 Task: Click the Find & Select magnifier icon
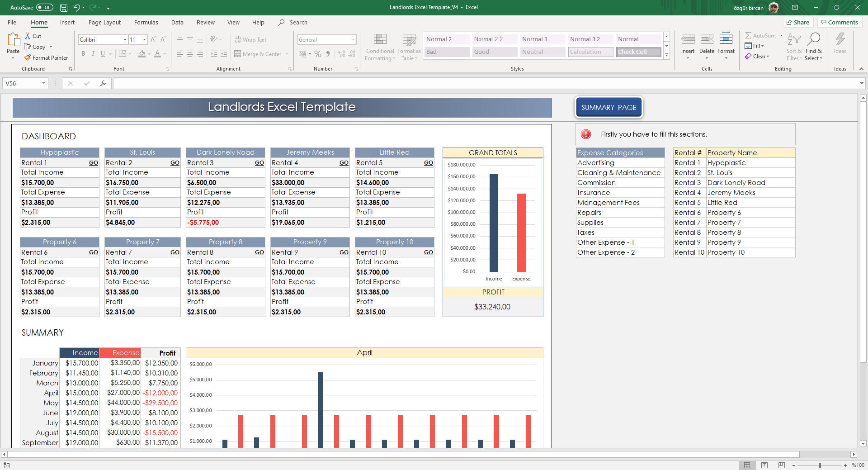pyautogui.click(x=814, y=40)
